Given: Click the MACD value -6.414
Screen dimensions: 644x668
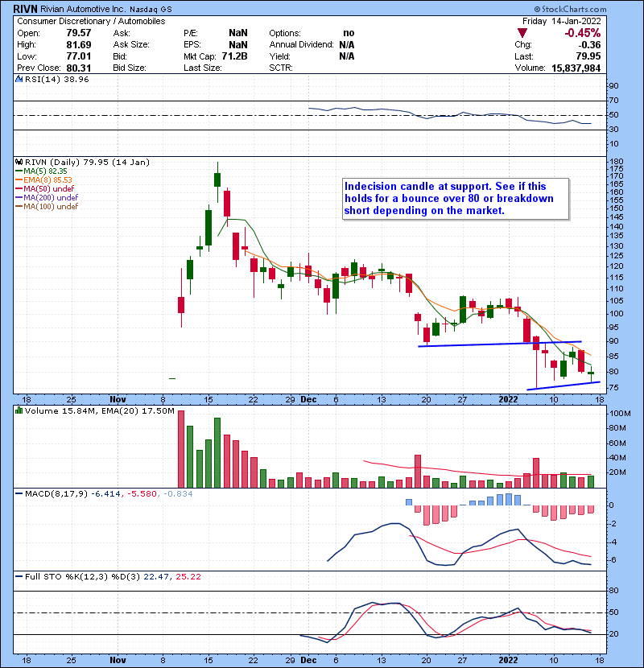Looking at the screenshot, I should pos(105,494).
